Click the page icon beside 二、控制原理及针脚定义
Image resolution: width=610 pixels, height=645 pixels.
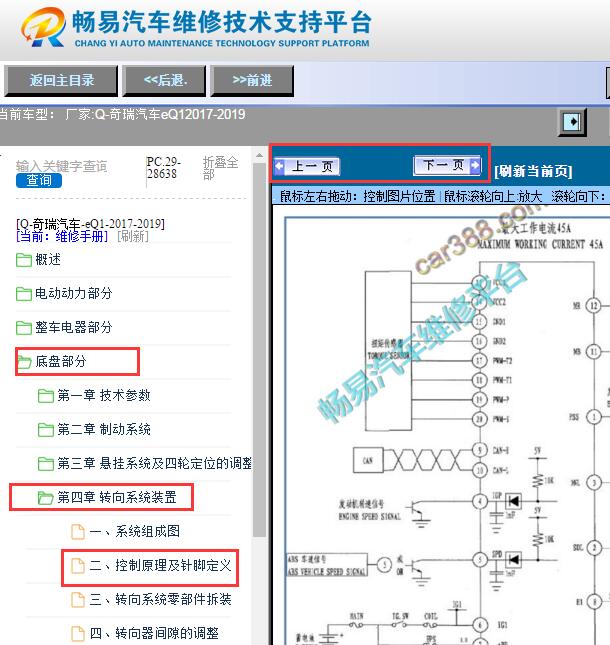78,566
